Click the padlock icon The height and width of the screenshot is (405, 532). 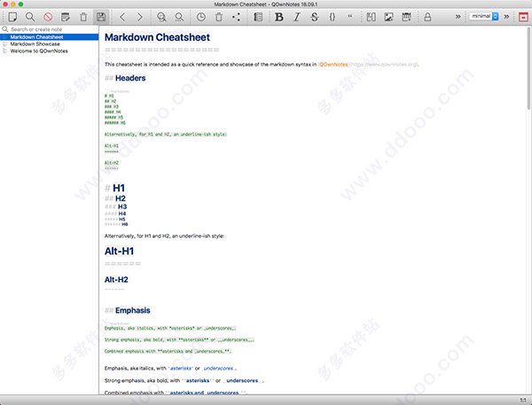(x=427, y=17)
